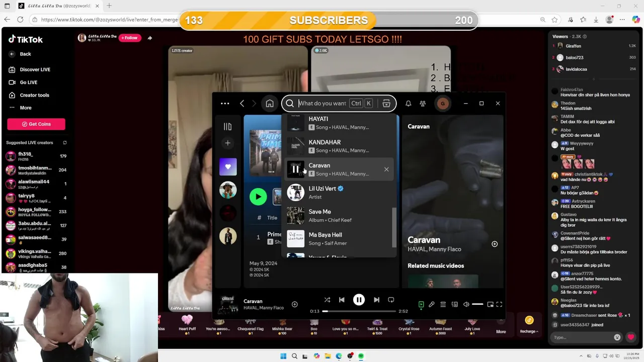Screen dimensions: 644x362
Task: Select Ma Baya Hell song result
Action: click(x=340, y=239)
